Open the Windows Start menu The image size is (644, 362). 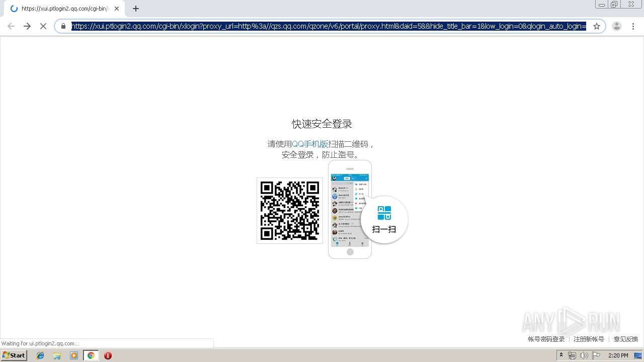(14, 355)
